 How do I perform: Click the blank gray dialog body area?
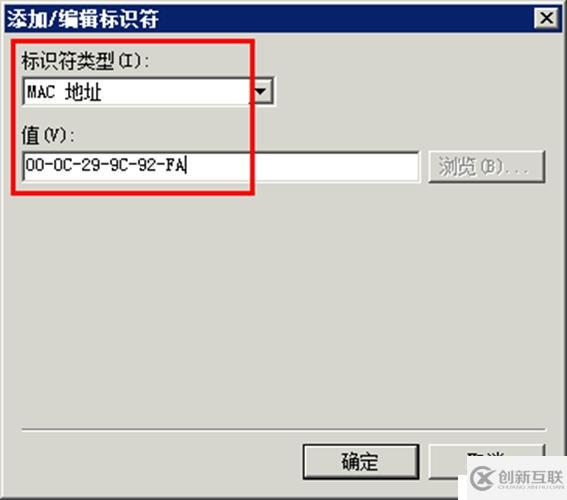(x=282, y=307)
